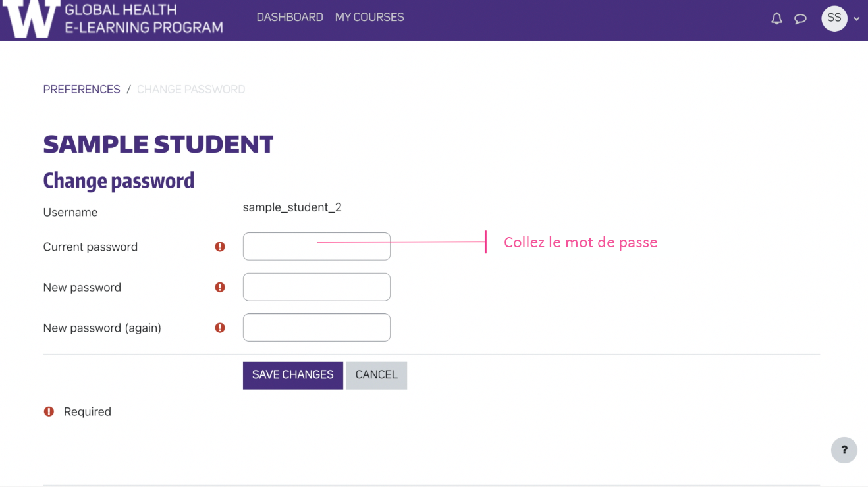Viewport: 868px width, 487px height.
Task: Click required icon beside New password
Action: pyautogui.click(x=220, y=287)
